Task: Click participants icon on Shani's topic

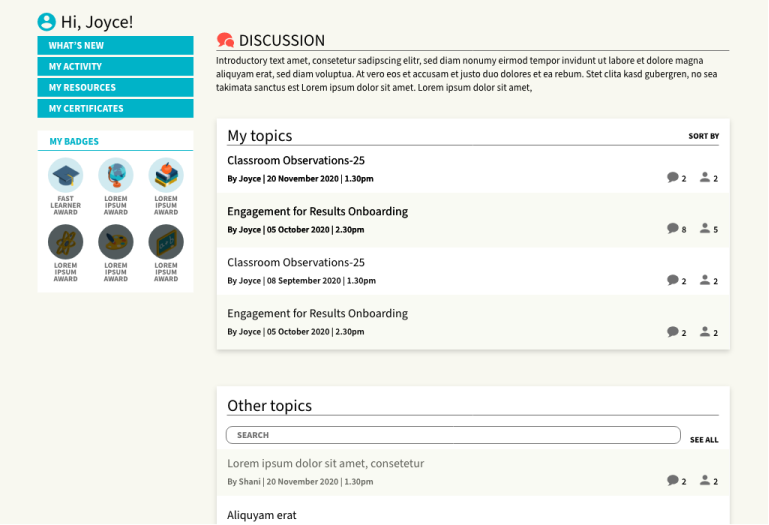Action: [705, 480]
